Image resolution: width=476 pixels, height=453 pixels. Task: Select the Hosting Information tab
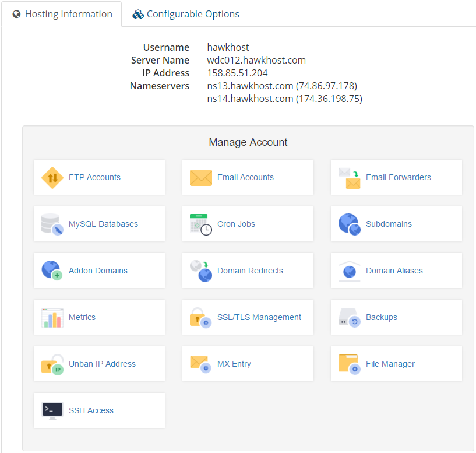[x=62, y=14]
